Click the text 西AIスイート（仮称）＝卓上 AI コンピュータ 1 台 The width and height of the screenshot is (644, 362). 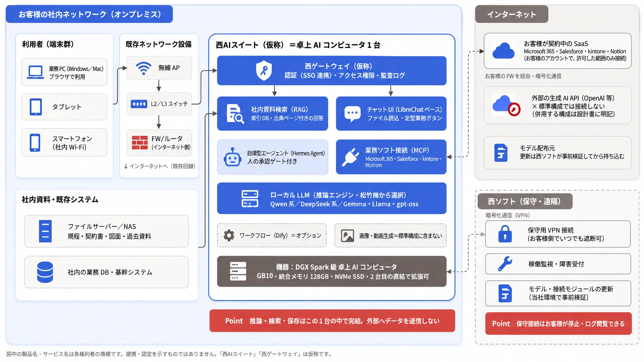point(298,45)
